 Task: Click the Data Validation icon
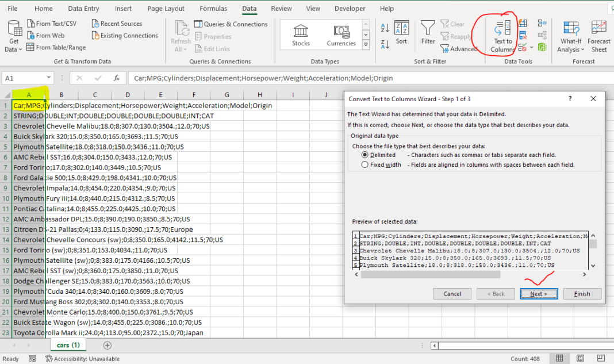coord(521,47)
